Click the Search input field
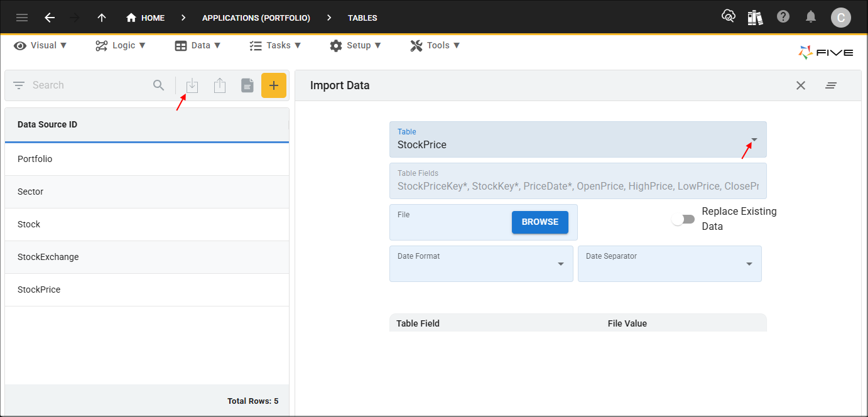 click(x=88, y=85)
